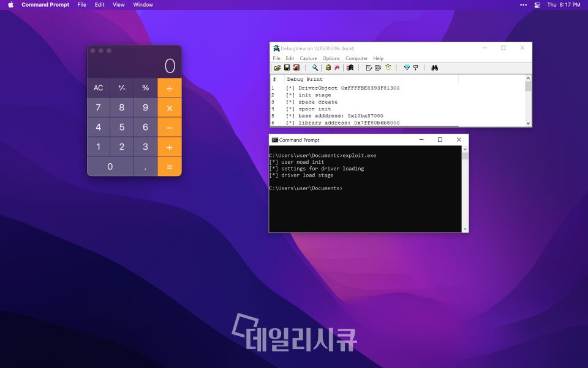Viewport: 588px width, 368px height.
Task: Click the 5 key on the calculator
Action: click(x=122, y=128)
